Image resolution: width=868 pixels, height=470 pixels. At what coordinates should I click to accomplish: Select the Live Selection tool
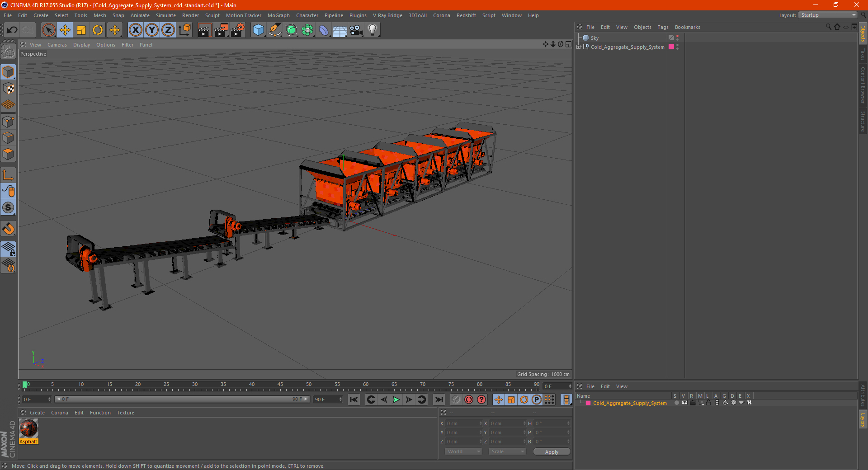48,30
